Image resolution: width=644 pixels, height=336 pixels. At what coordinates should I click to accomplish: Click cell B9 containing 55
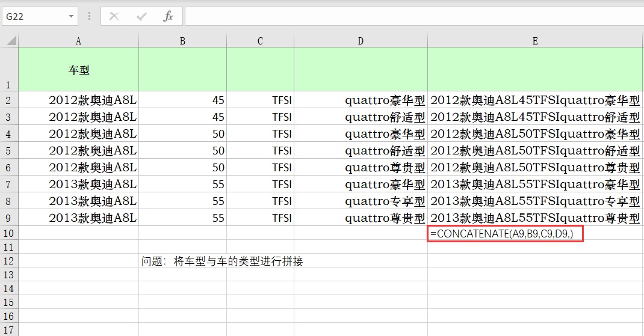click(183, 218)
